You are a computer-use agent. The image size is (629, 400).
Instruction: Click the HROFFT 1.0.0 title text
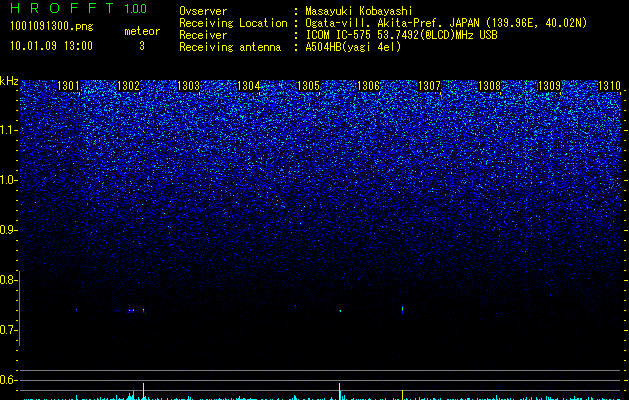pos(78,8)
